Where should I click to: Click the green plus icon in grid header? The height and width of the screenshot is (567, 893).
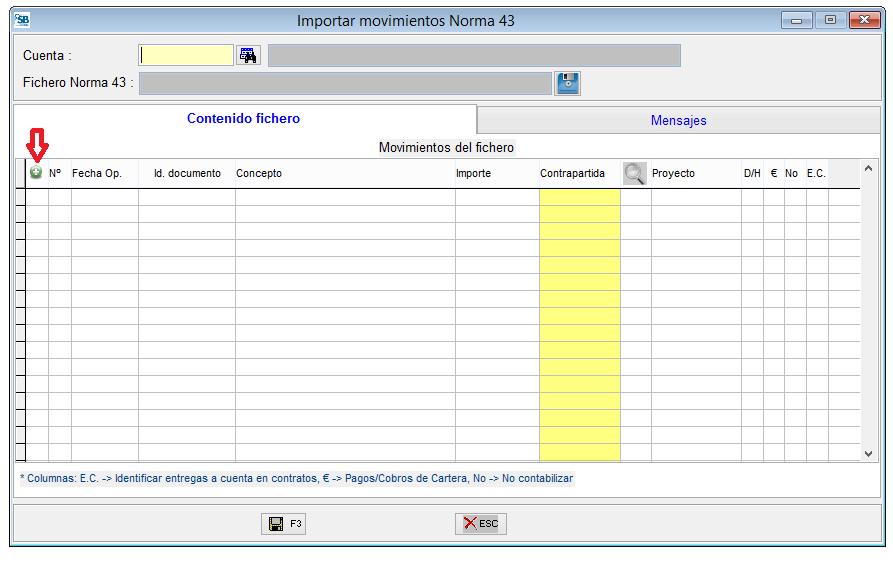point(36,172)
